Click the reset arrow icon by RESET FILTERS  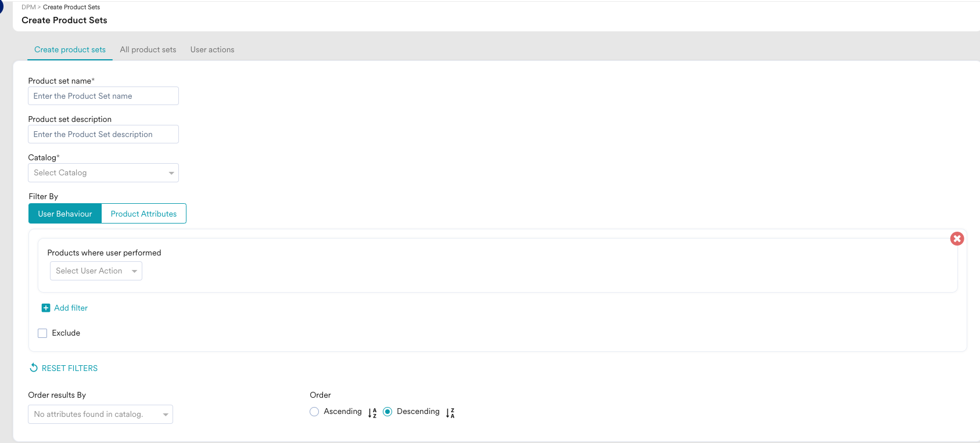click(34, 368)
